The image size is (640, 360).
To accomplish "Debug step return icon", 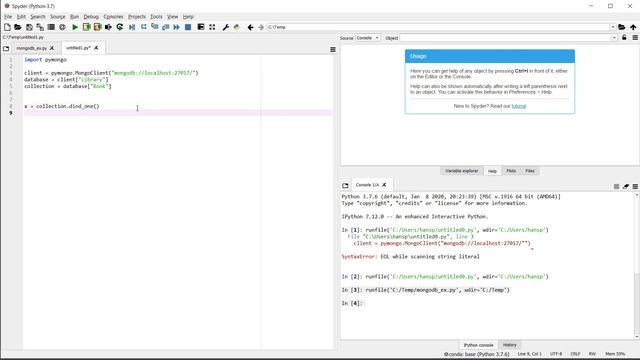I will [x=165, y=27].
